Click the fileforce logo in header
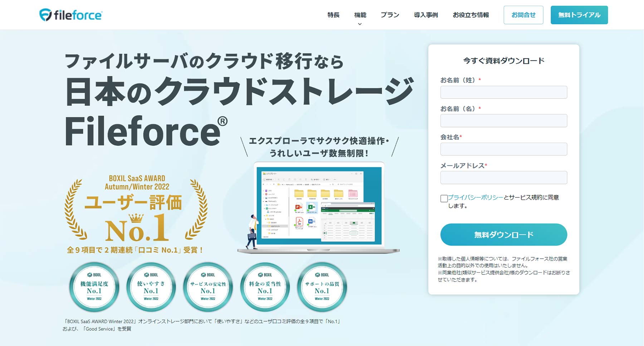This screenshot has height=346, width=644. click(x=70, y=15)
